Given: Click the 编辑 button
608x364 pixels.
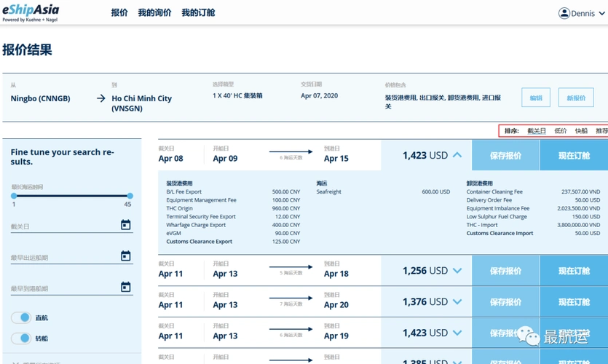Looking at the screenshot, I should 536,98.
